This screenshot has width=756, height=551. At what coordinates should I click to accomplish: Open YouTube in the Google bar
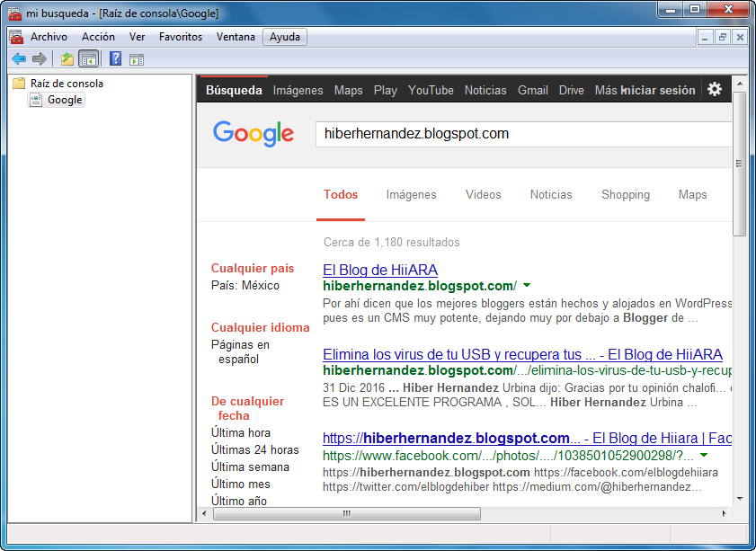[431, 90]
